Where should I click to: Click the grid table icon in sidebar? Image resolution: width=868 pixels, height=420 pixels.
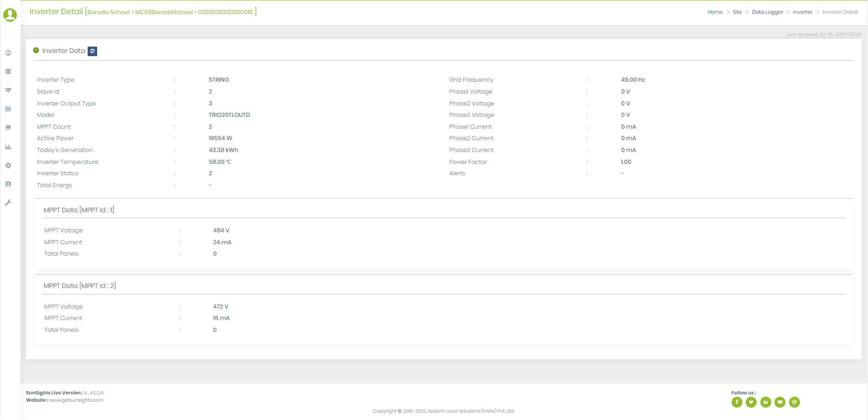8,72
